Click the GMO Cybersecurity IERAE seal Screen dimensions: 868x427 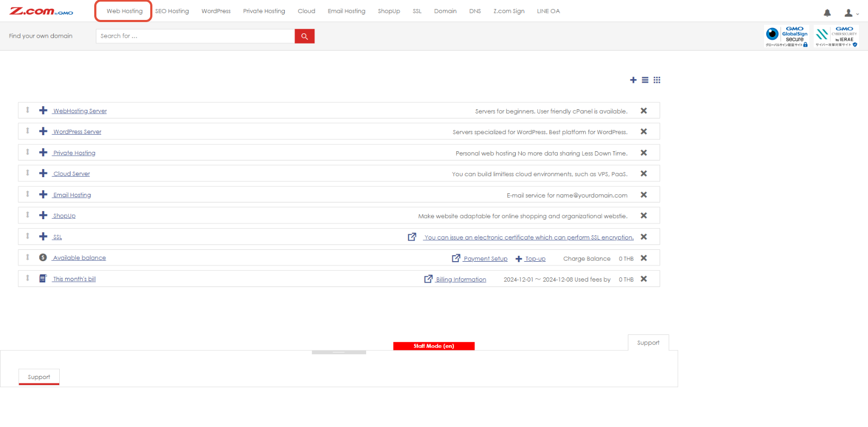pyautogui.click(x=836, y=36)
